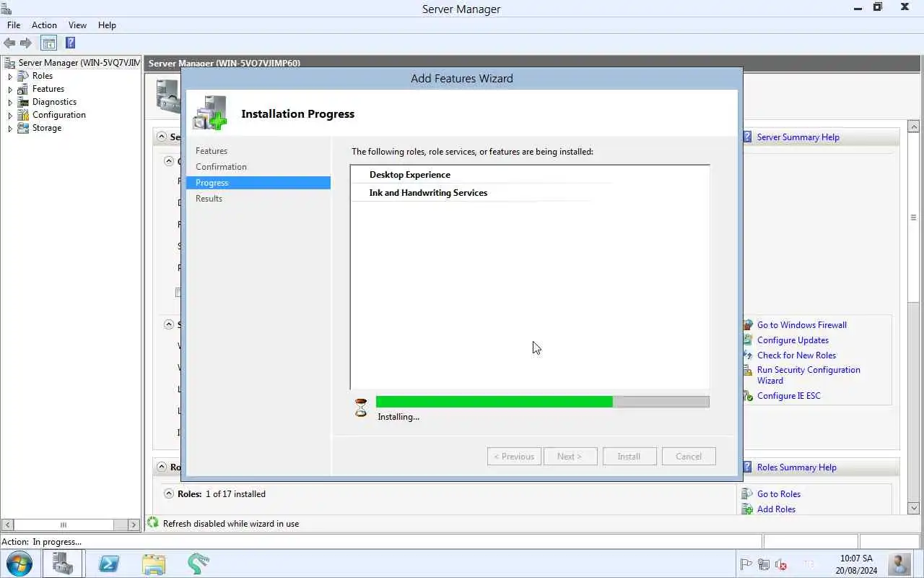Click the Diagnostics node icon in tree
This screenshot has width=924, height=578.
click(x=23, y=102)
